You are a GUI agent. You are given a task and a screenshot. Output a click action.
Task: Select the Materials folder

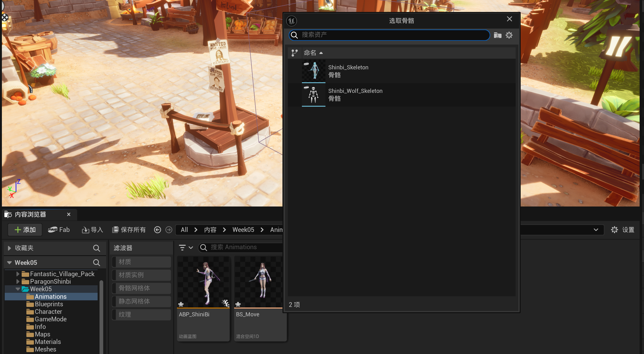tap(44, 342)
